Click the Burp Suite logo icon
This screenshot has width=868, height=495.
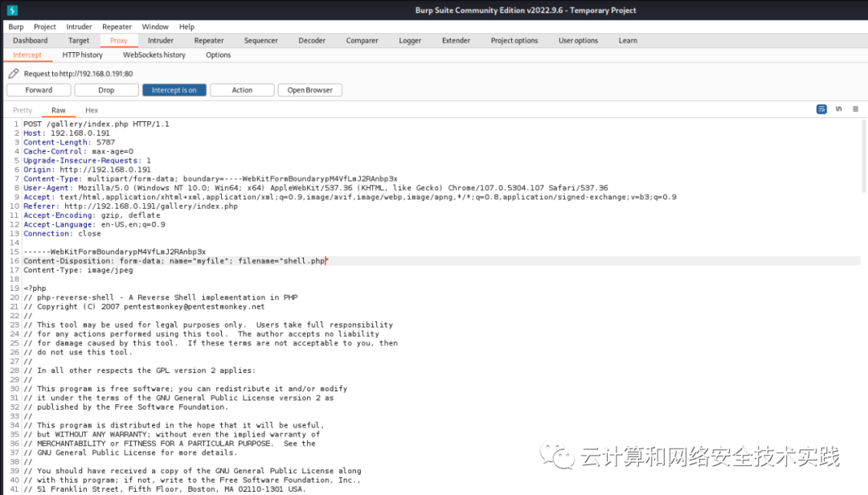[x=12, y=10]
